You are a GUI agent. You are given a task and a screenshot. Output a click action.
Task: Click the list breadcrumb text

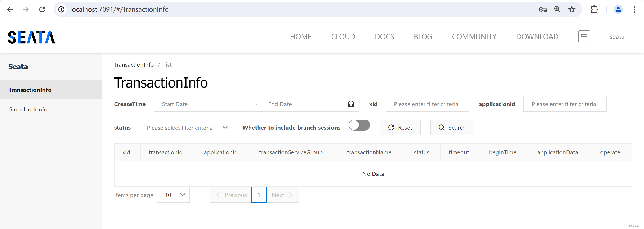point(168,65)
